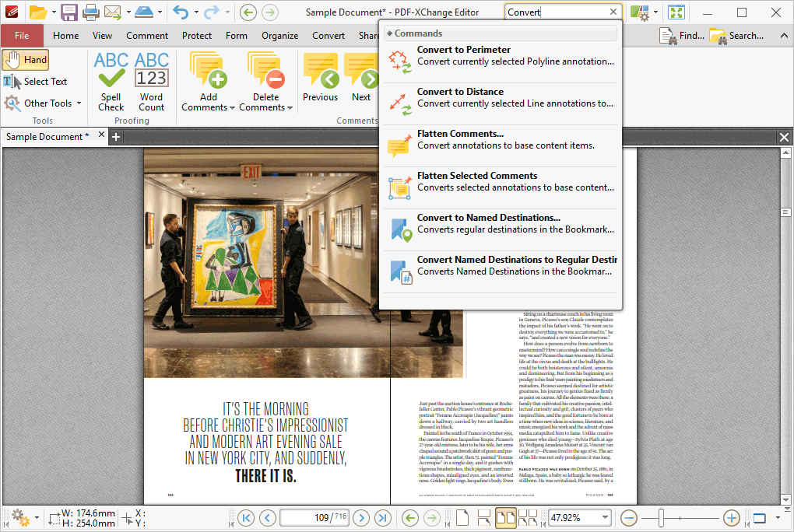Activate the Hand tool
Screen dimensions: 794x532
click(26, 60)
